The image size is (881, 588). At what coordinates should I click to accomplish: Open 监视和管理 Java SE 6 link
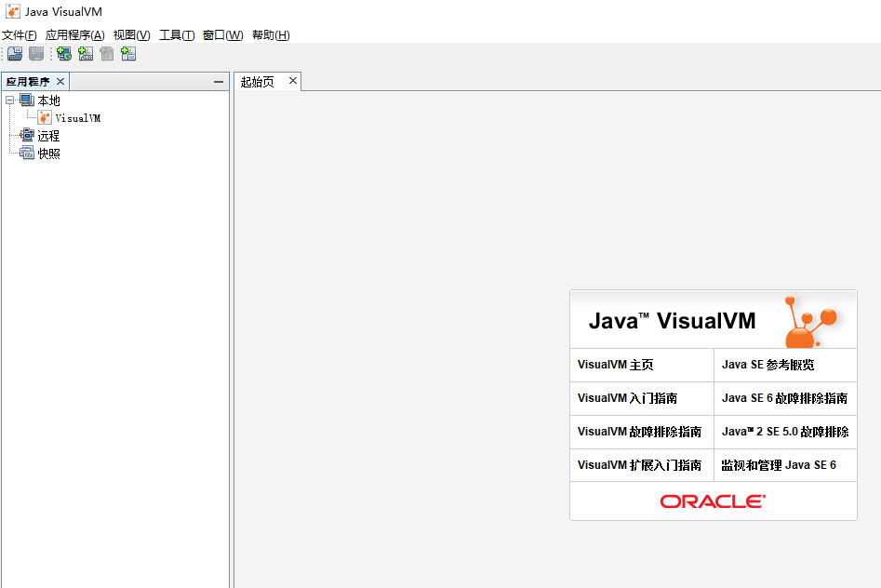coord(779,465)
